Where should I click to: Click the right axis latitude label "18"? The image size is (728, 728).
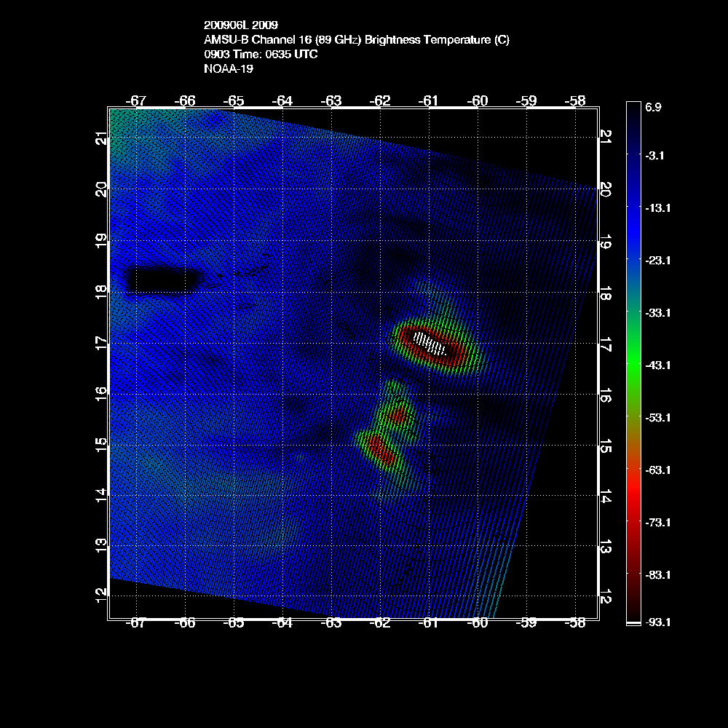tap(606, 293)
